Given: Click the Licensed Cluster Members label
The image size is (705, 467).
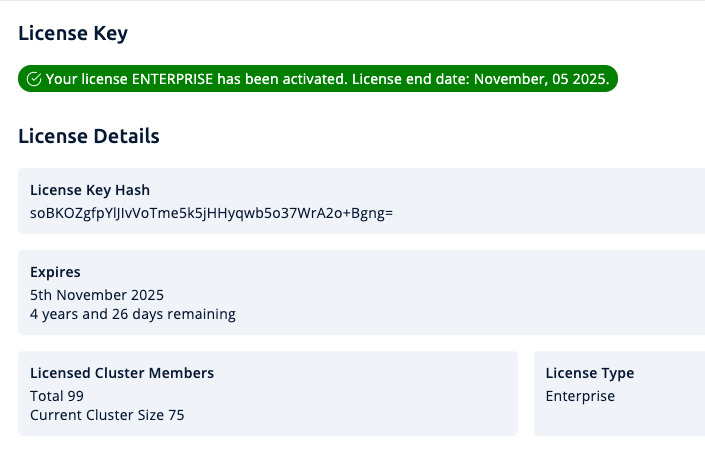Looking at the screenshot, I should click(122, 373).
